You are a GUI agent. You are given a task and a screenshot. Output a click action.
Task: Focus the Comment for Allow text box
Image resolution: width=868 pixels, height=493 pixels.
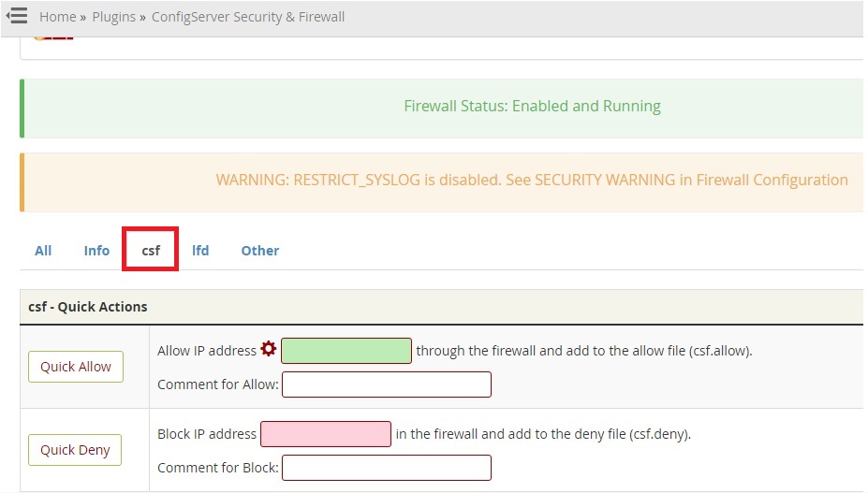[x=387, y=384]
